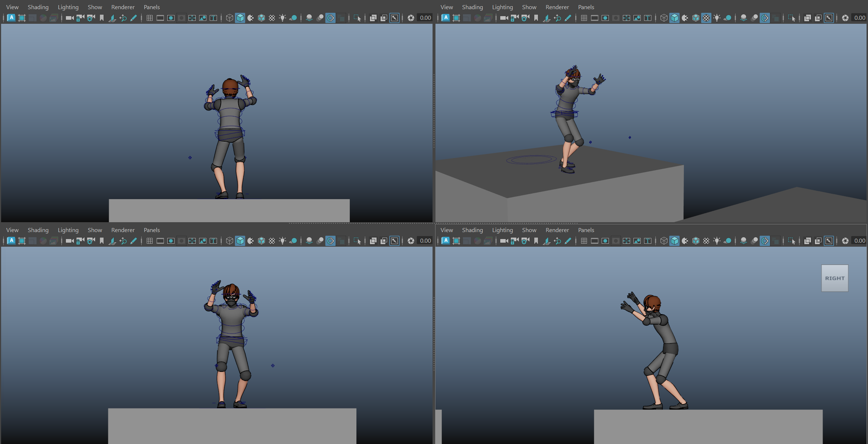The width and height of the screenshot is (868, 444).
Task: Toggle Wireframe on Shaded in perspective panel toolbar
Action: point(696,18)
